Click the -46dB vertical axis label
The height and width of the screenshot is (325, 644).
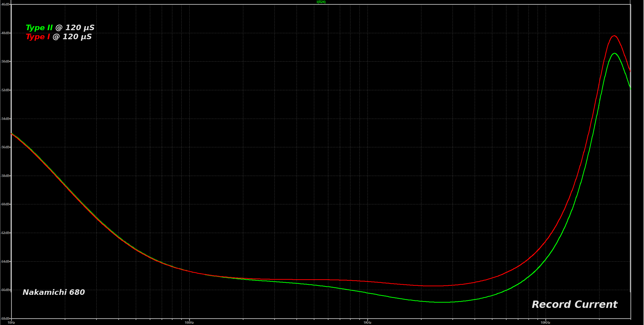[5, 5]
